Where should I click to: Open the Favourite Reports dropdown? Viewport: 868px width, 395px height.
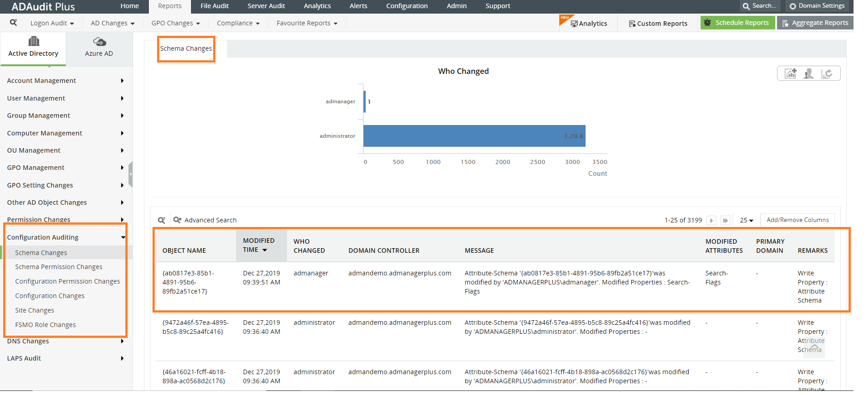tap(307, 23)
